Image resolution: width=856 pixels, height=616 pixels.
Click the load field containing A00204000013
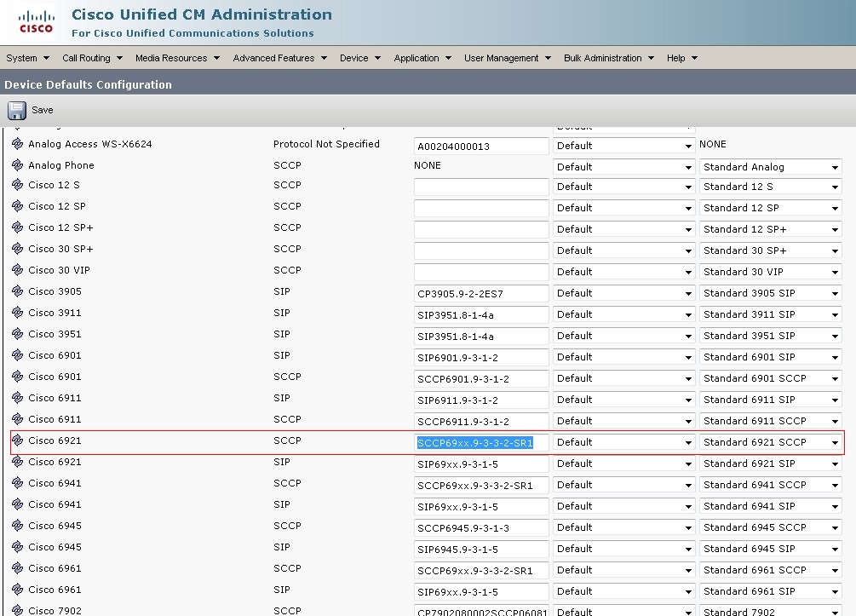click(x=481, y=146)
